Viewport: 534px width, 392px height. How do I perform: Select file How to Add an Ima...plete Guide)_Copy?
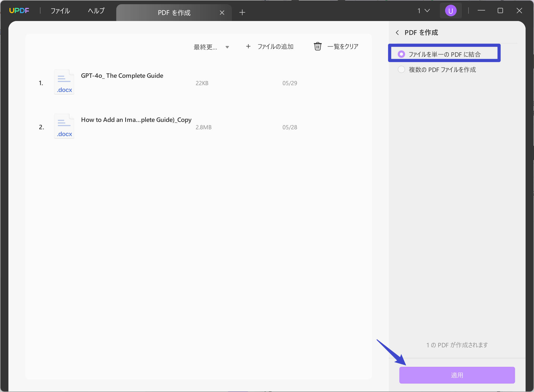136,120
